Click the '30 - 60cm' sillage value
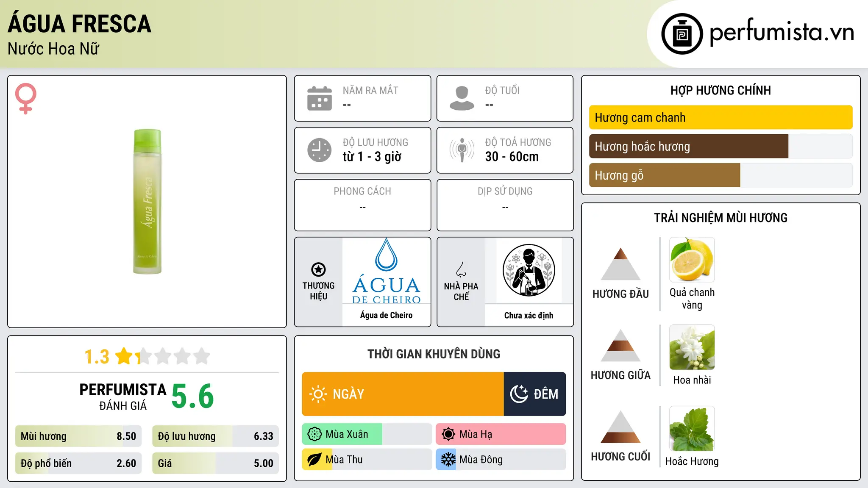 coord(512,157)
